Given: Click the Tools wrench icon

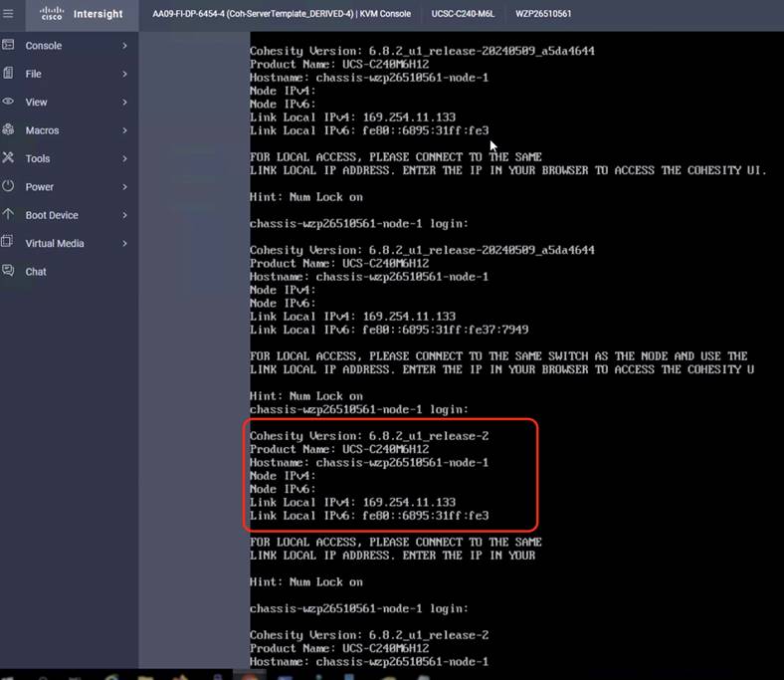Looking at the screenshot, I should [x=8, y=157].
